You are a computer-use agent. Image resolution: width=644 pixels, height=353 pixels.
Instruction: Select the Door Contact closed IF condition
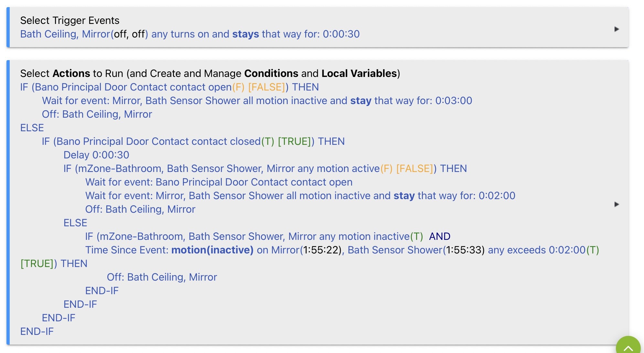(193, 141)
